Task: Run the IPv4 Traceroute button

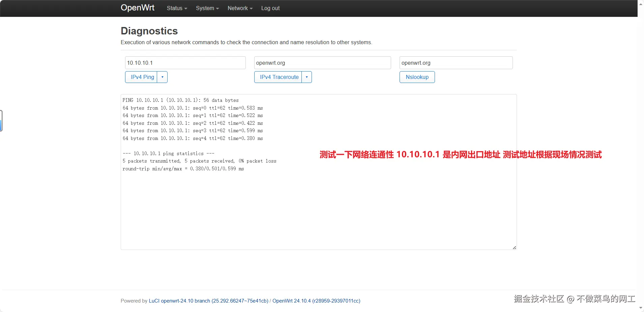Action: click(x=279, y=77)
